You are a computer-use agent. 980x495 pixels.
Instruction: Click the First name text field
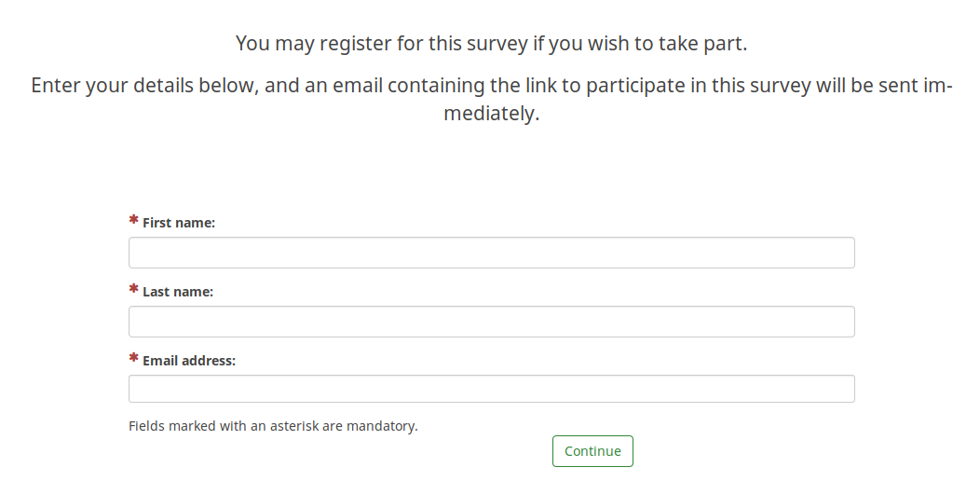point(491,253)
